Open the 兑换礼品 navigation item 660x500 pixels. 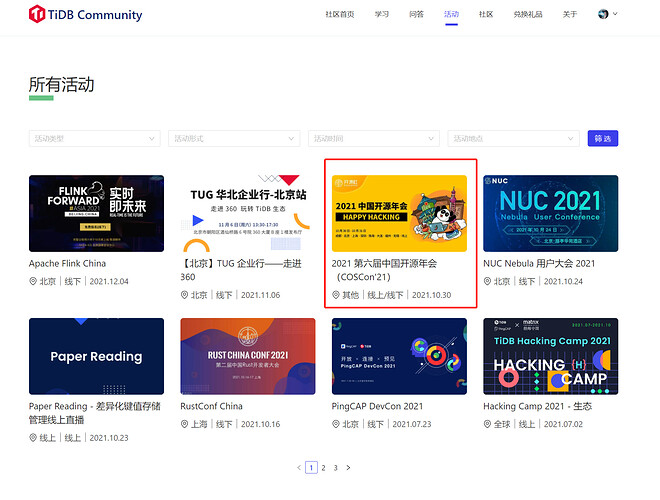[528, 15]
